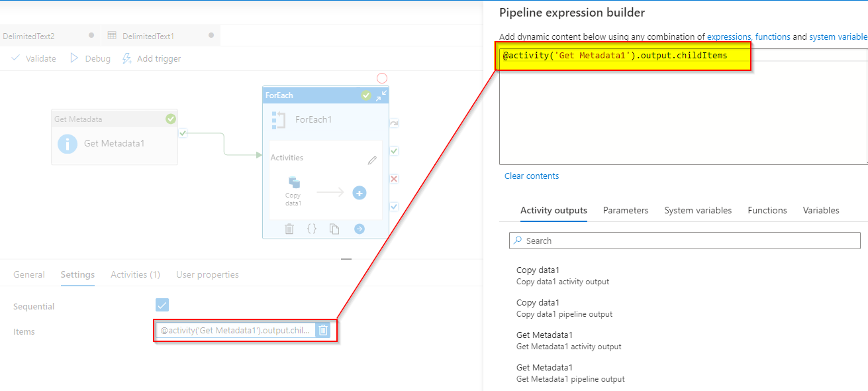The image size is (868, 391).
Task: Click the ForEach completion output connector
Action: click(x=394, y=207)
